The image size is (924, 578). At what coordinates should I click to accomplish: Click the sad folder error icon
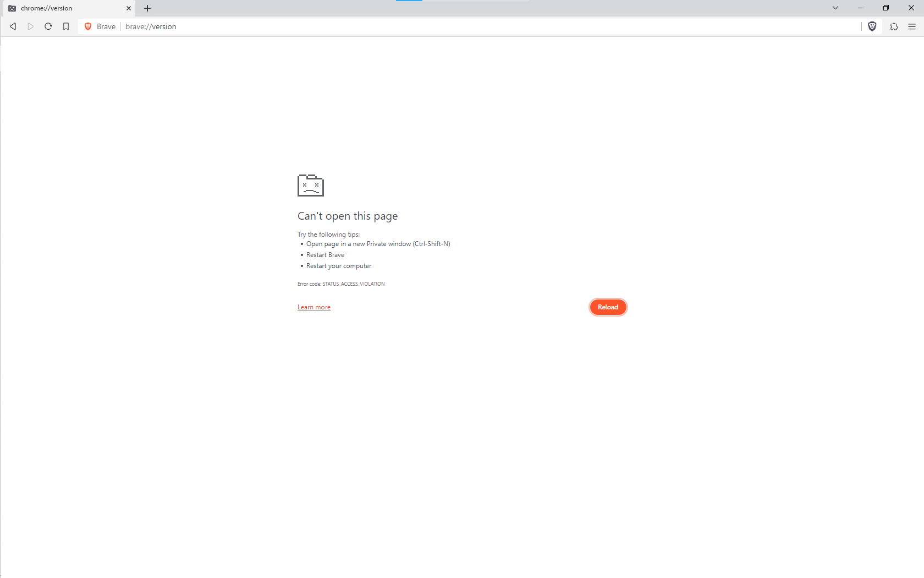(310, 186)
